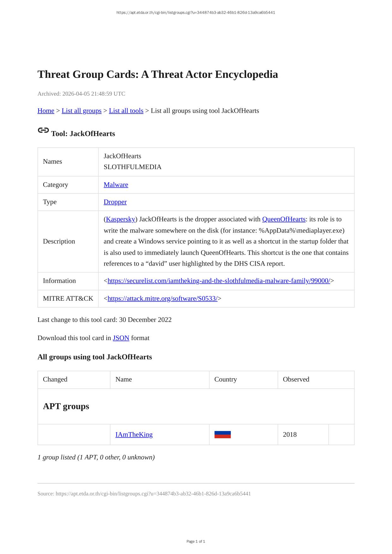Click the chain link icon beside Tool heading
The image size is (392, 554).
tap(43, 130)
